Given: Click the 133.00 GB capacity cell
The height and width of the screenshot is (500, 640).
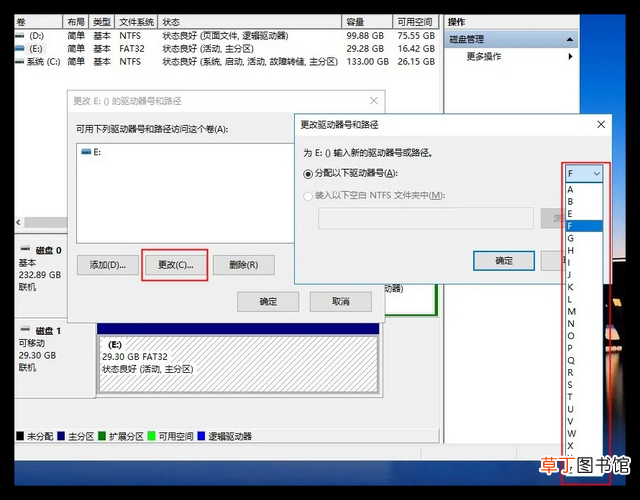Looking at the screenshot, I should (367, 62).
